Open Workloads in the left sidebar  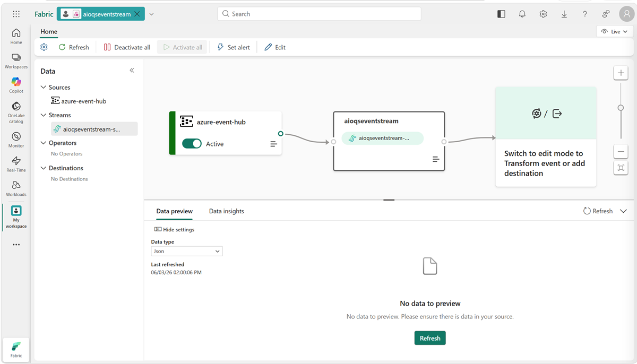pos(16,188)
